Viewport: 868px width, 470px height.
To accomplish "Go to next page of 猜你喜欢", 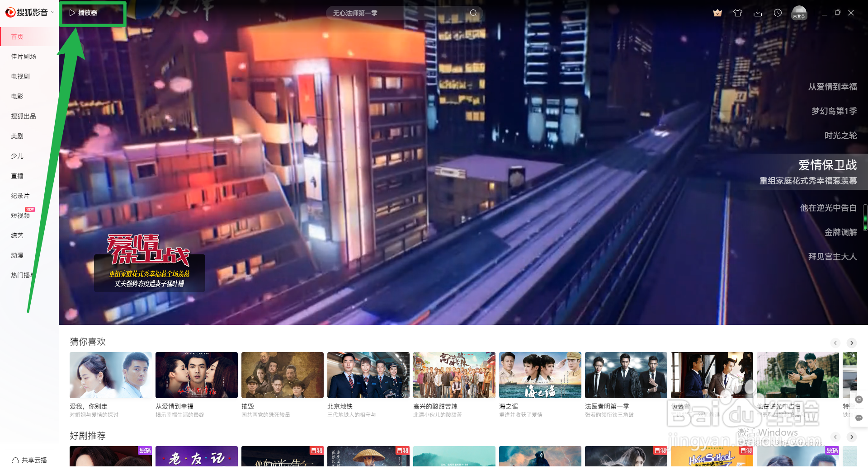I will (x=852, y=343).
